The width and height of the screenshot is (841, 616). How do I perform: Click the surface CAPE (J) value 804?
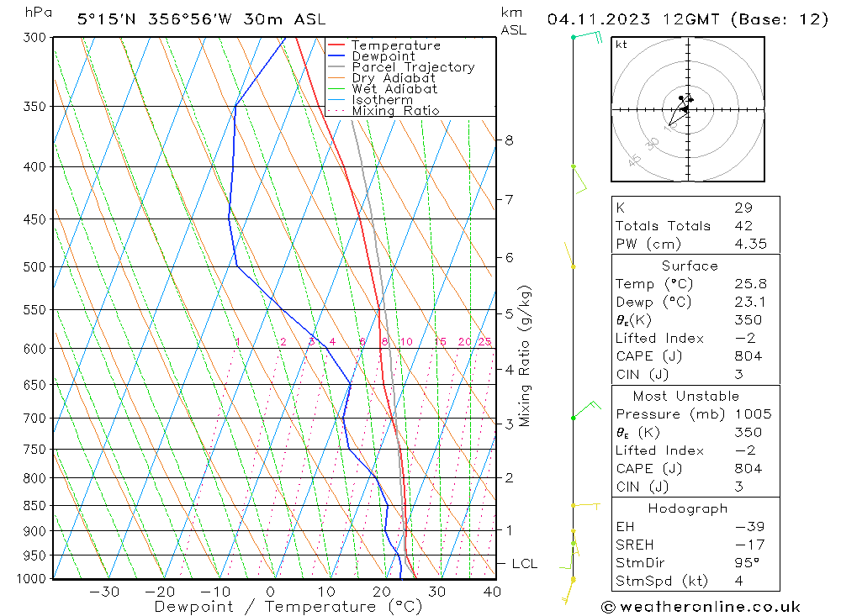(x=748, y=356)
